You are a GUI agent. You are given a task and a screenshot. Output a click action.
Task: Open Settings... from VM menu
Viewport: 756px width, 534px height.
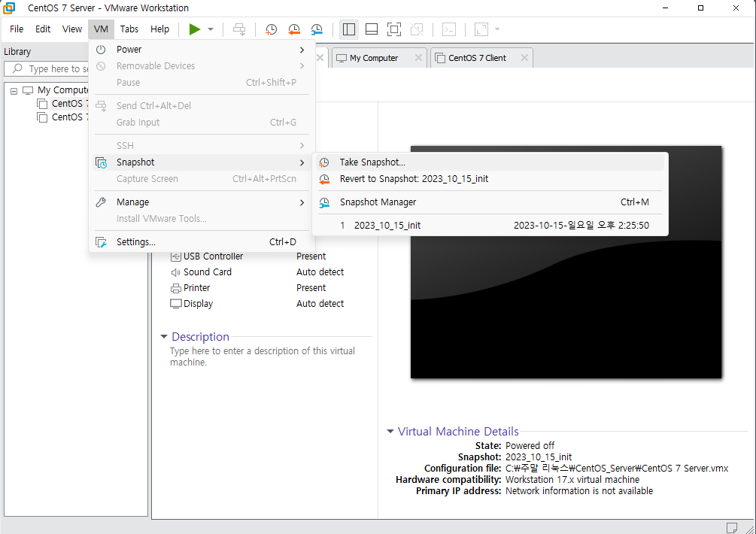click(202, 242)
